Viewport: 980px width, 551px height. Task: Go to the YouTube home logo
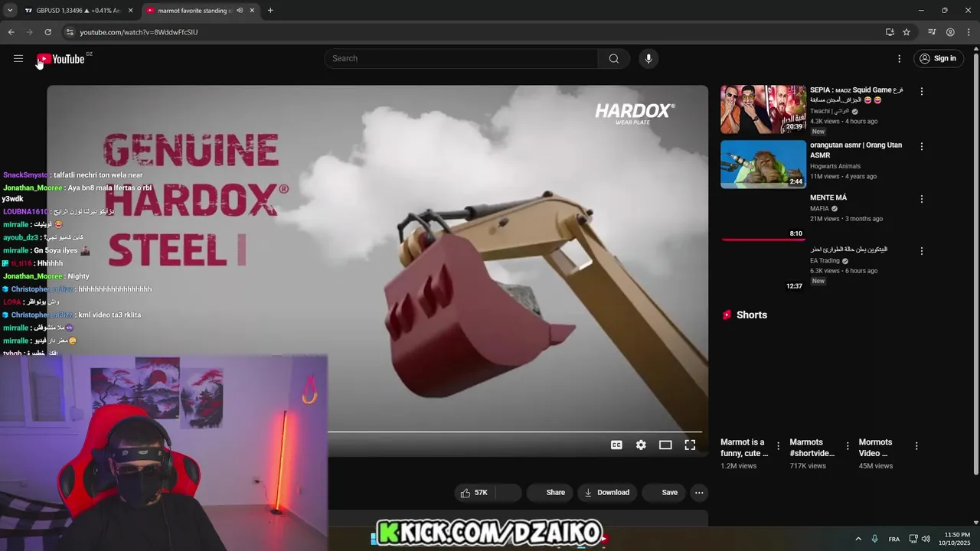click(x=60, y=59)
